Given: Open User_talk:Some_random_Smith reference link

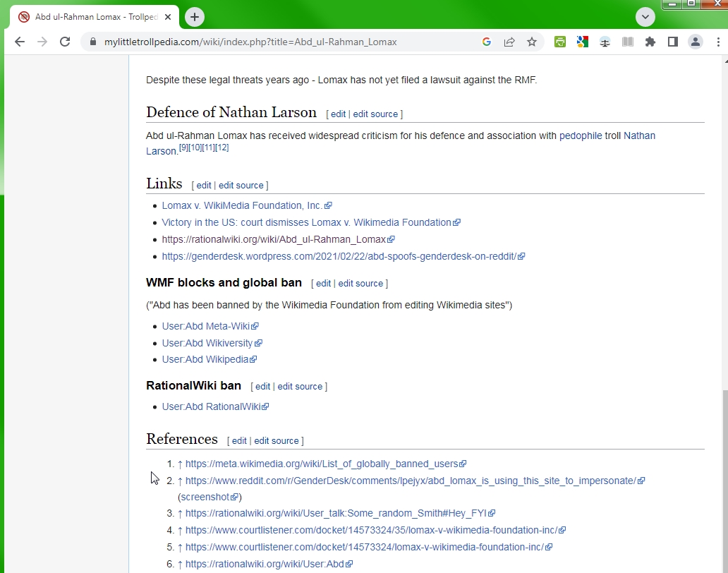Looking at the screenshot, I should tap(340, 513).
